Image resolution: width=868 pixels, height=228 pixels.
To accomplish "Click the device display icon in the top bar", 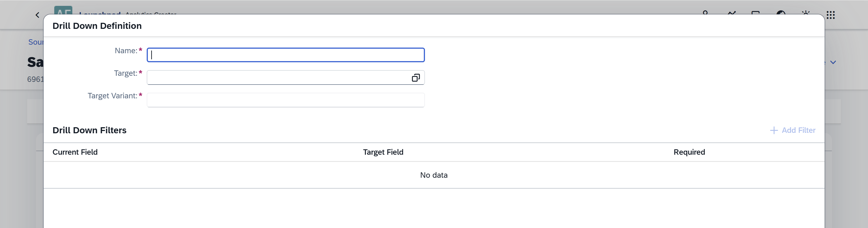I will coord(755,14).
